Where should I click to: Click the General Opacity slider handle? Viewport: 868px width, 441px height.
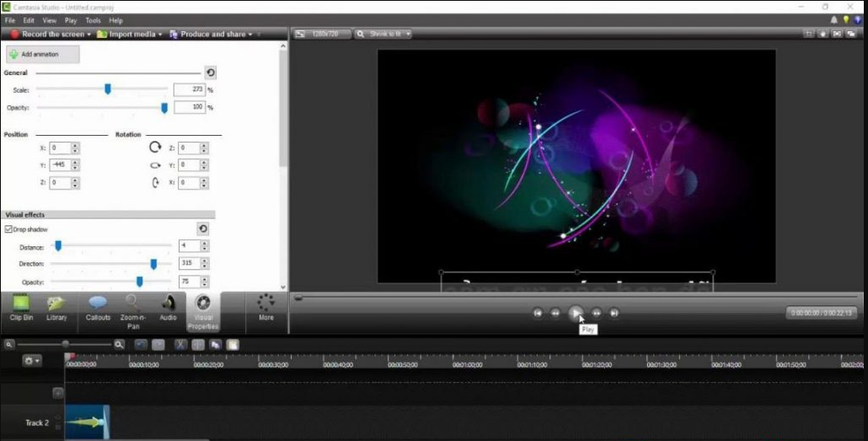click(163, 107)
